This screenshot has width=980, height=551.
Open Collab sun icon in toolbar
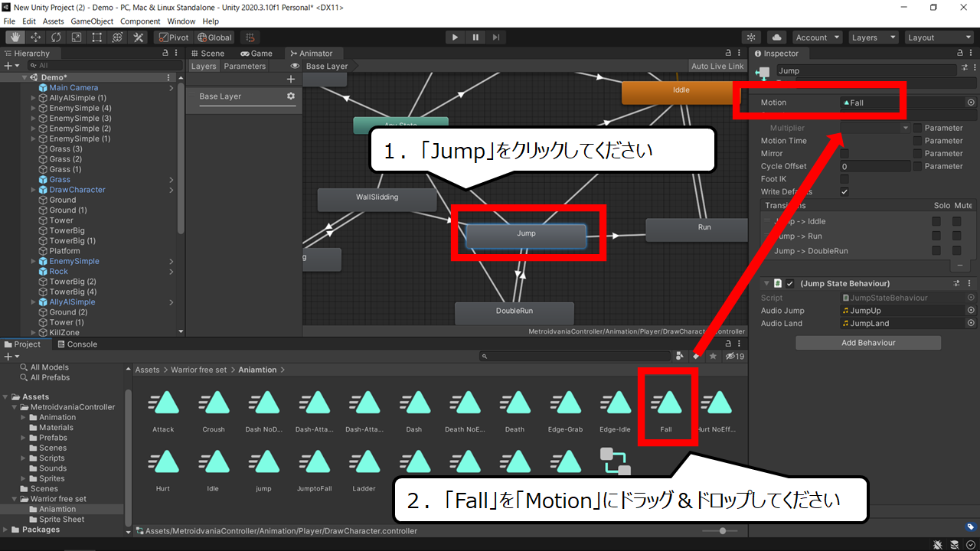(x=752, y=37)
